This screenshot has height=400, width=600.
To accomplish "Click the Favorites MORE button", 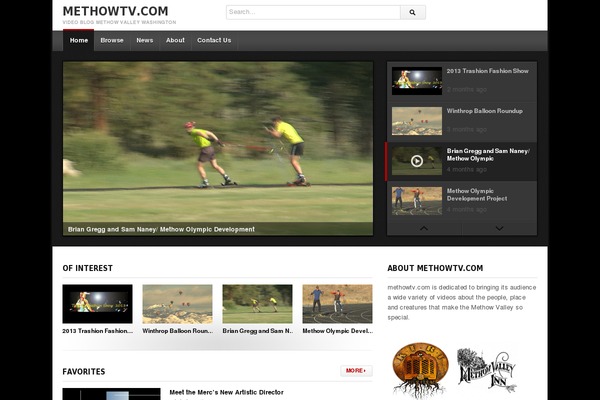I will (x=356, y=371).
